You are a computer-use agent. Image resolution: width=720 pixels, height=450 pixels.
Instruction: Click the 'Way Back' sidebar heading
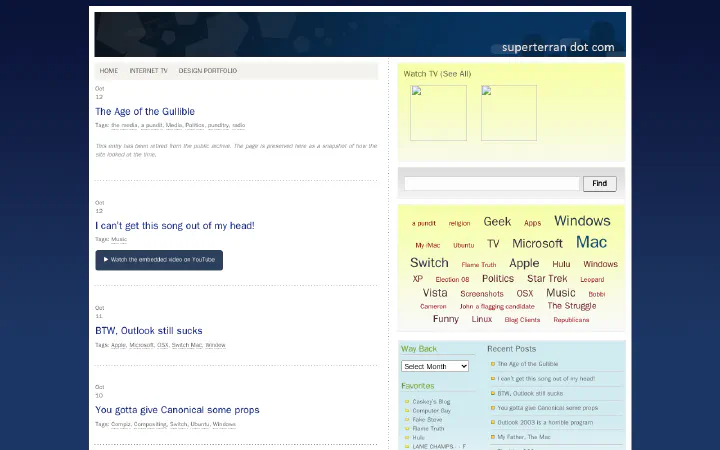(x=418, y=349)
